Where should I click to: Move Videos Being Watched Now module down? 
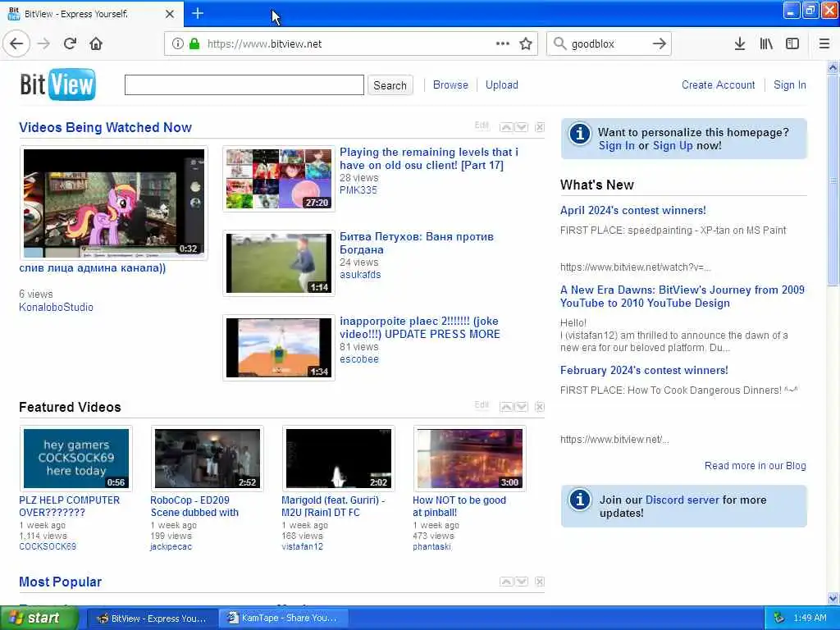pyautogui.click(x=521, y=127)
